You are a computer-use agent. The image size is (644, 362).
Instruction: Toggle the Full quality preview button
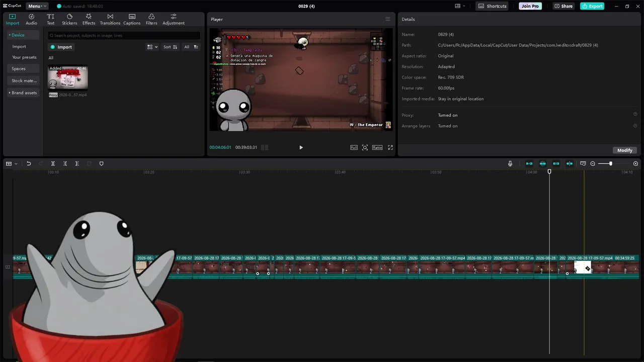pos(354,147)
